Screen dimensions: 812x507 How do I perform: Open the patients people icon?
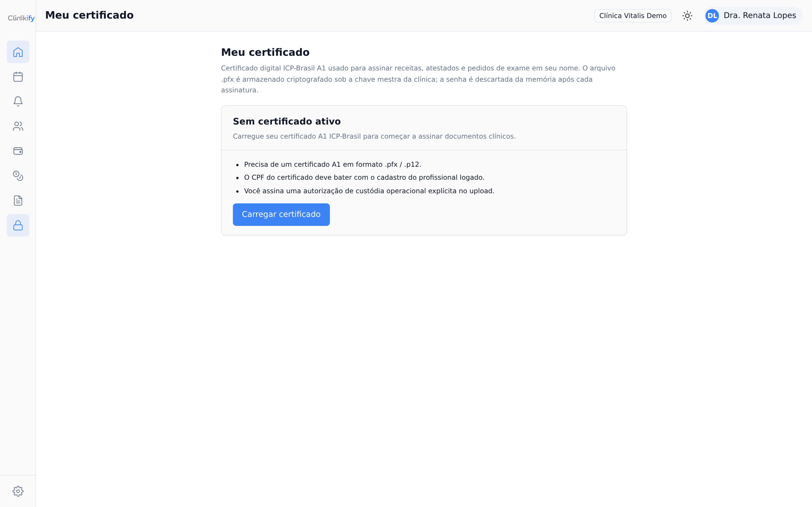coord(18,126)
